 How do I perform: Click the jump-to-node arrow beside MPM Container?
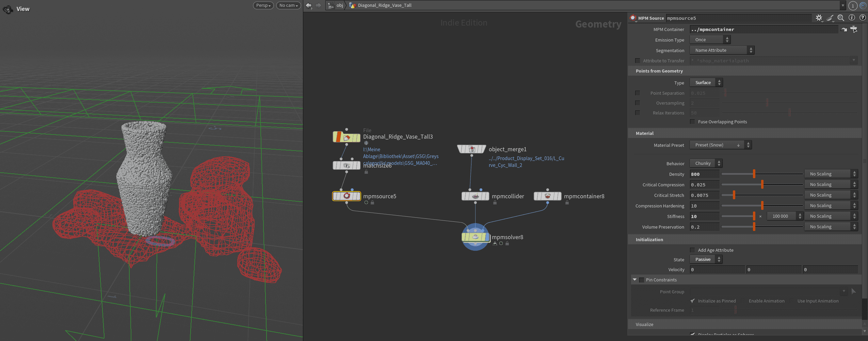[843, 29]
